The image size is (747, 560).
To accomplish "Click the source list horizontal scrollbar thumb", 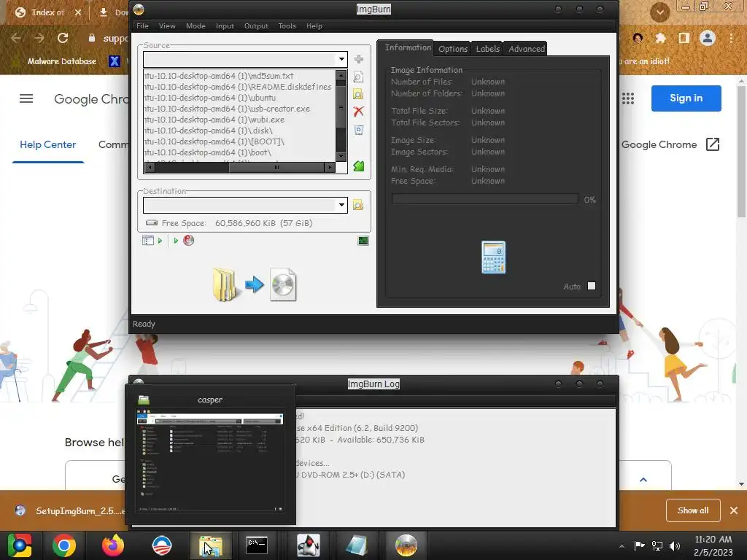I will (276, 167).
